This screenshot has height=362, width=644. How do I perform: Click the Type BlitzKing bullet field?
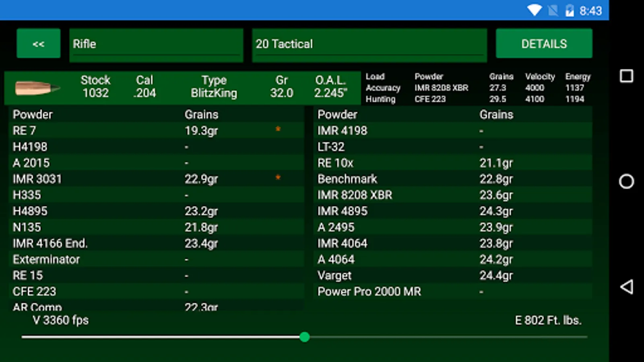[x=214, y=86]
